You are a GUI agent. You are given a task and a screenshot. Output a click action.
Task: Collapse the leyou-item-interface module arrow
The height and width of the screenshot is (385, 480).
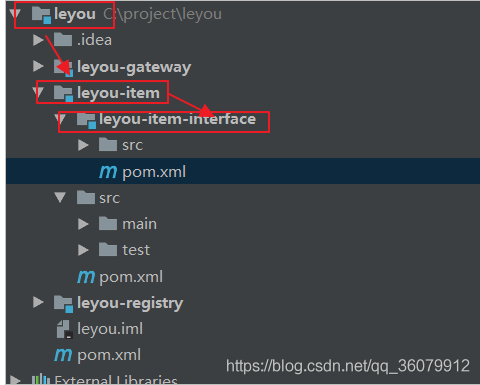point(62,119)
